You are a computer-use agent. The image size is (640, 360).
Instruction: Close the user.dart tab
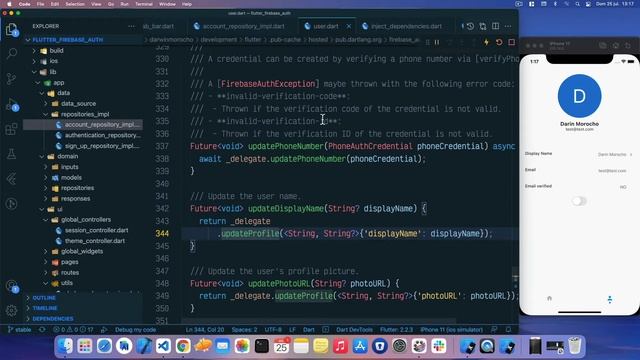point(349,26)
